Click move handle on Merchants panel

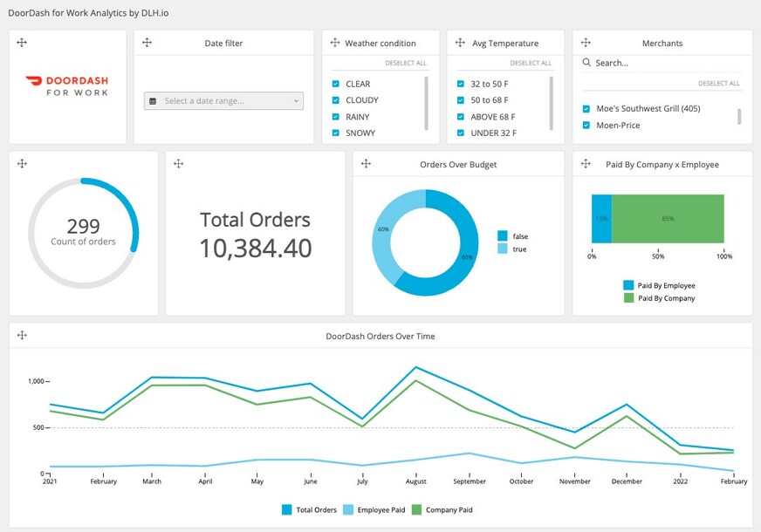point(586,43)
